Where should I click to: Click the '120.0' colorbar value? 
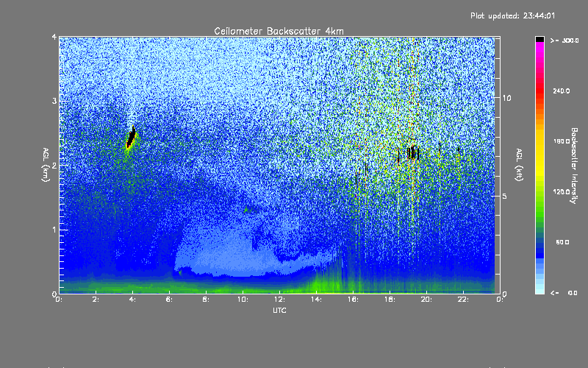[x=562, y=191]
